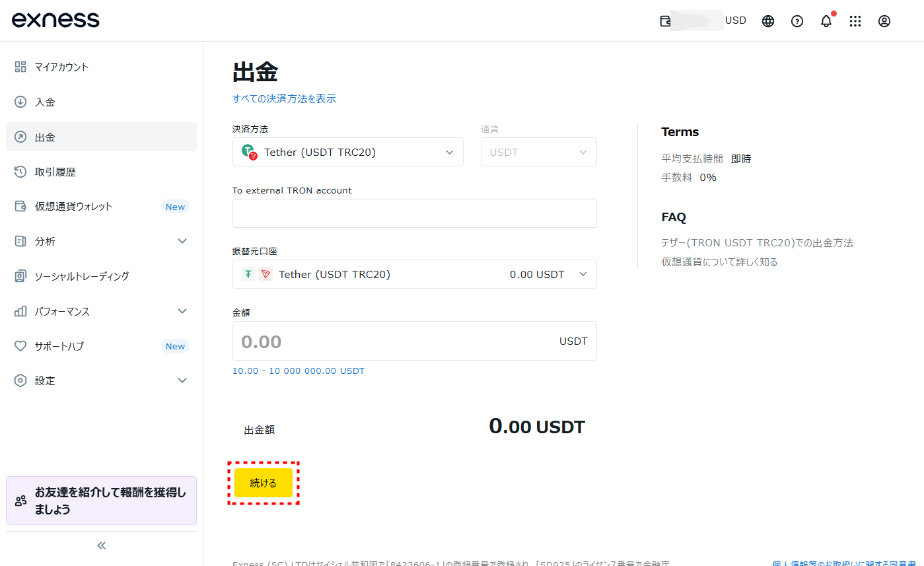Click すべての決済方法を表示 link
Image resolution: width=924 pixels, height=566 pixels.
click(284, 98)
